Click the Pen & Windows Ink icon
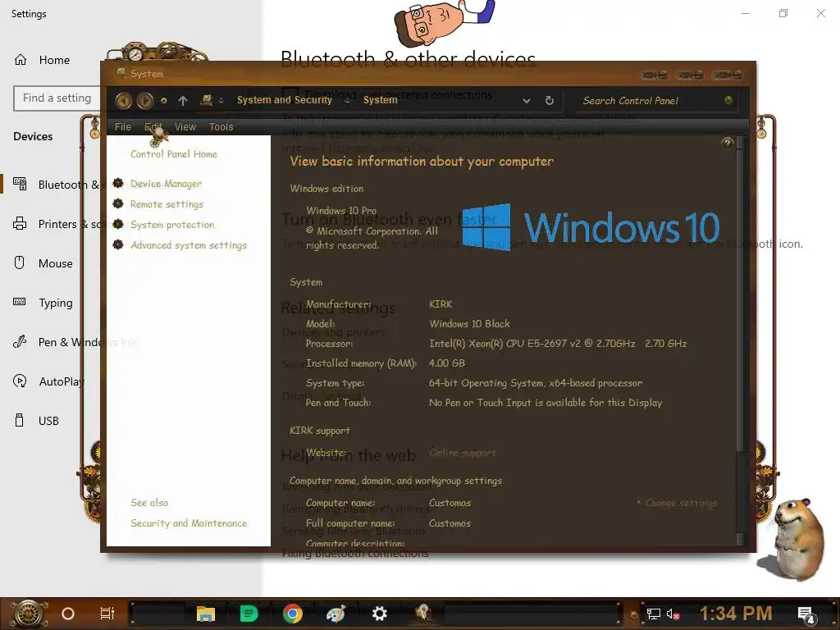The height and width of the screenshot is (630, 840). tap(20, 341)
